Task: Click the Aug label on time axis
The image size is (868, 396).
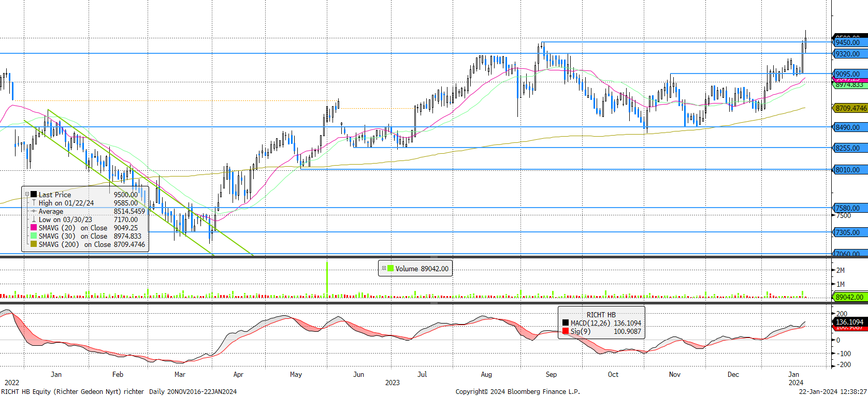Action: point(486,374)
